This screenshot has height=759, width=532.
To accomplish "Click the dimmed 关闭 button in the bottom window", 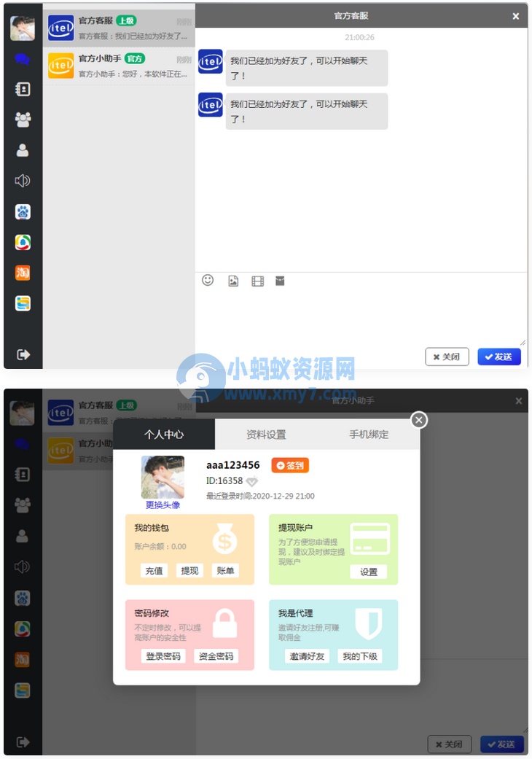I will click(450, 744).
